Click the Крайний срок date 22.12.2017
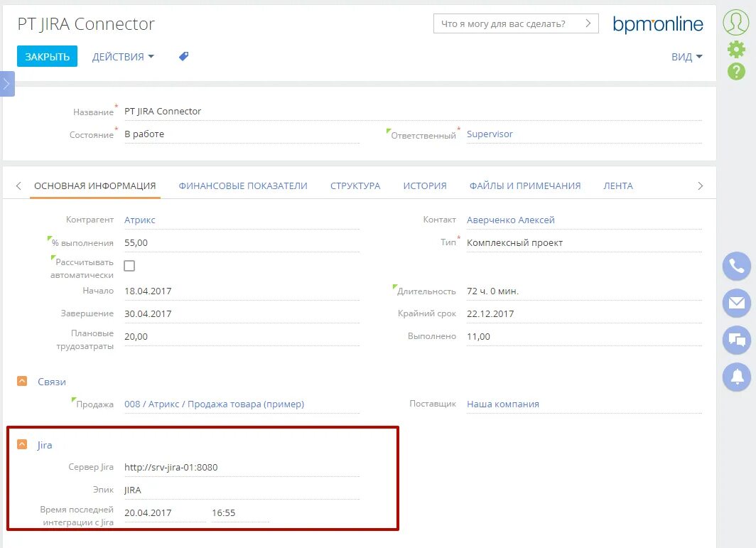The height and width of the screenshot is (548, 756). pyautogui.click(x=584, y=313)
